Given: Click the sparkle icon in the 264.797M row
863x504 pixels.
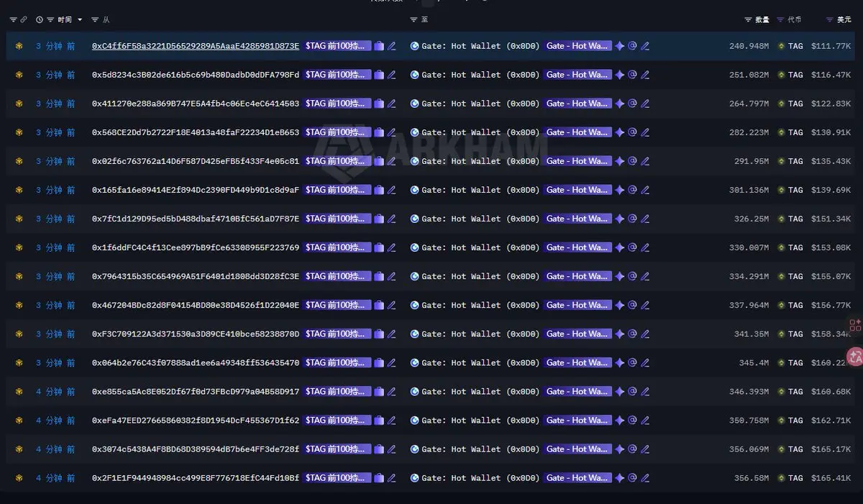Looking at the screenshot, I should 620,104.
